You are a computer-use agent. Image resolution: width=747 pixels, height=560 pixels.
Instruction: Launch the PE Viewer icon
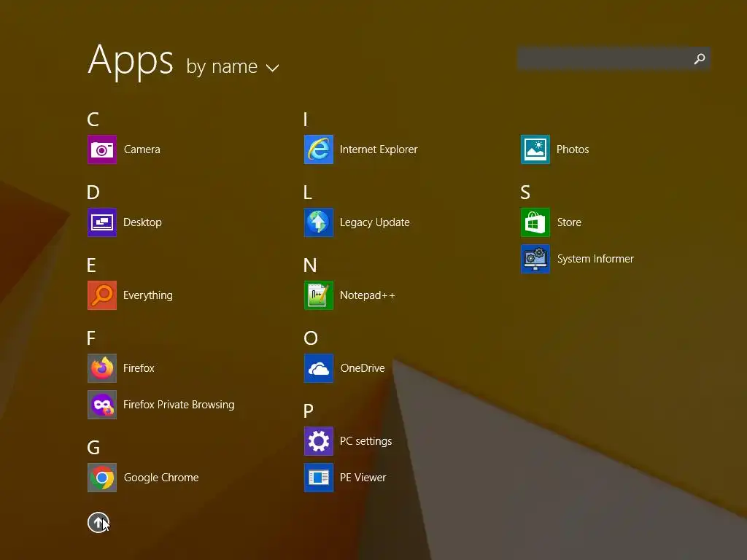tap(319, 478)
